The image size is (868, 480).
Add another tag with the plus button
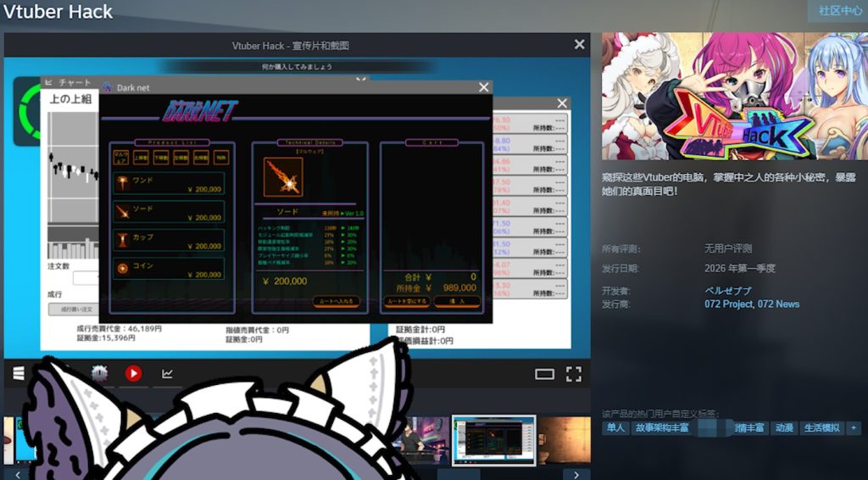coord(853,428)
